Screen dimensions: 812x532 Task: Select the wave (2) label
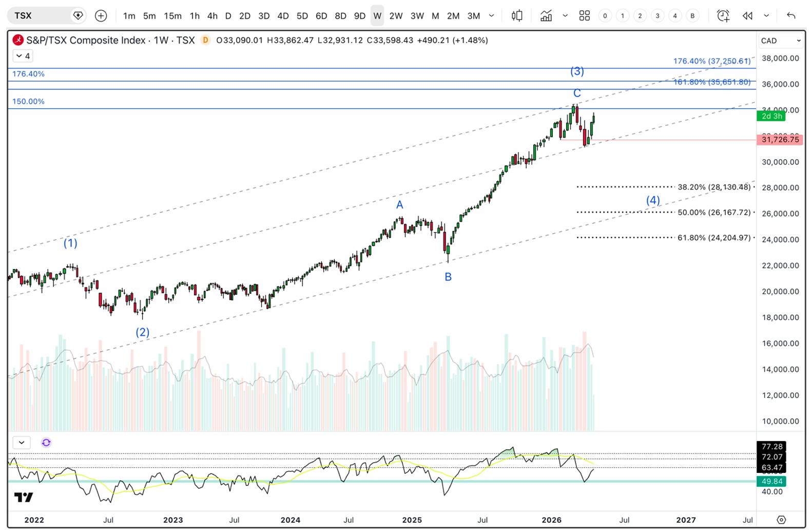[142, 332]
